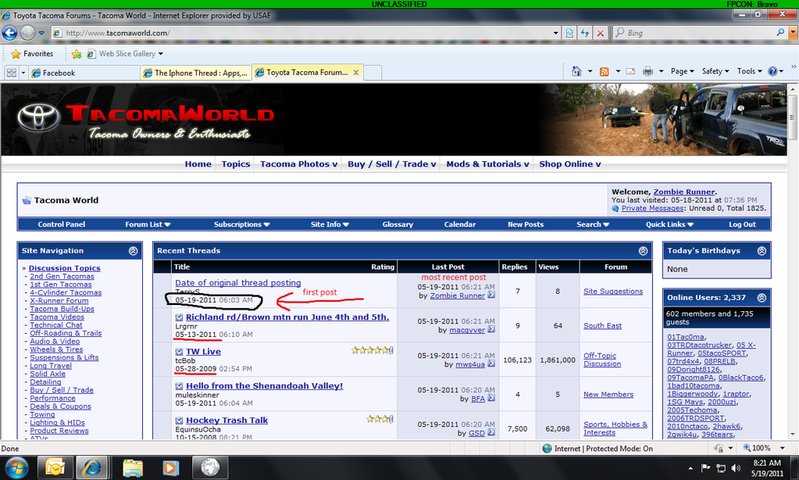The width and height of the screenshot is (799, 480).
Task: Click the Windows Start orb
Action: (16, 467)
